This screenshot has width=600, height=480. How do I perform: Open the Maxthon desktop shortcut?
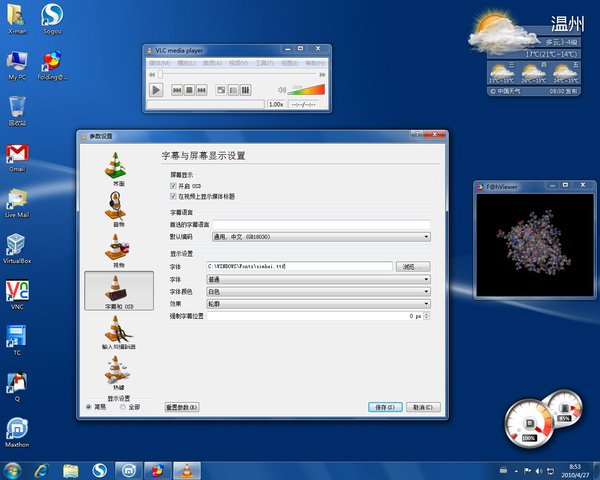tap(17, 433)
